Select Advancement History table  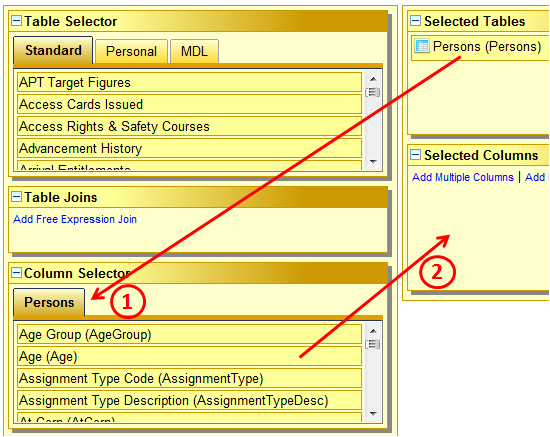[x=189, y=148]
